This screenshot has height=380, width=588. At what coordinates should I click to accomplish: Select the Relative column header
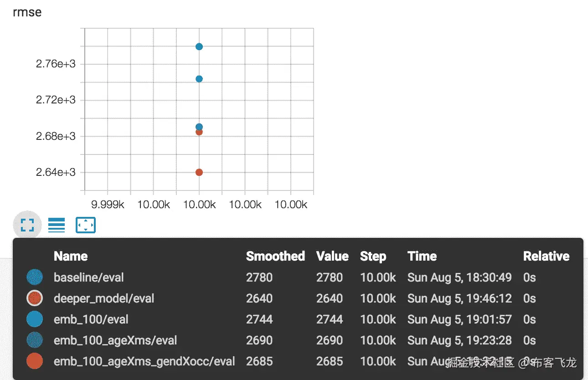546,256
